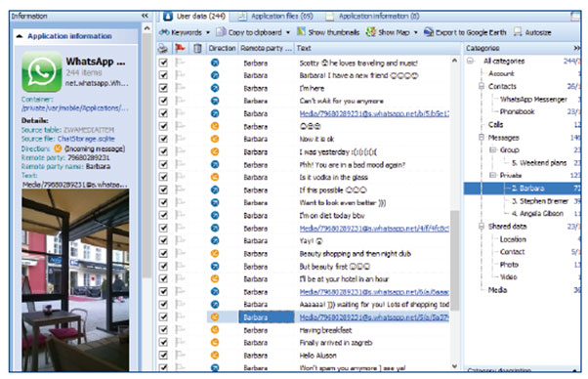Toggle checkbox for 'Now it is ok' row

point(163,139)
